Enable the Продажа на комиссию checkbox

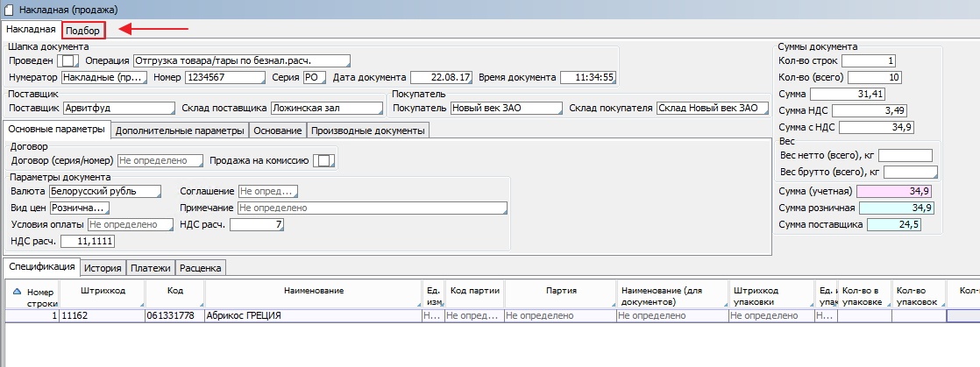[x=324, y=161]
